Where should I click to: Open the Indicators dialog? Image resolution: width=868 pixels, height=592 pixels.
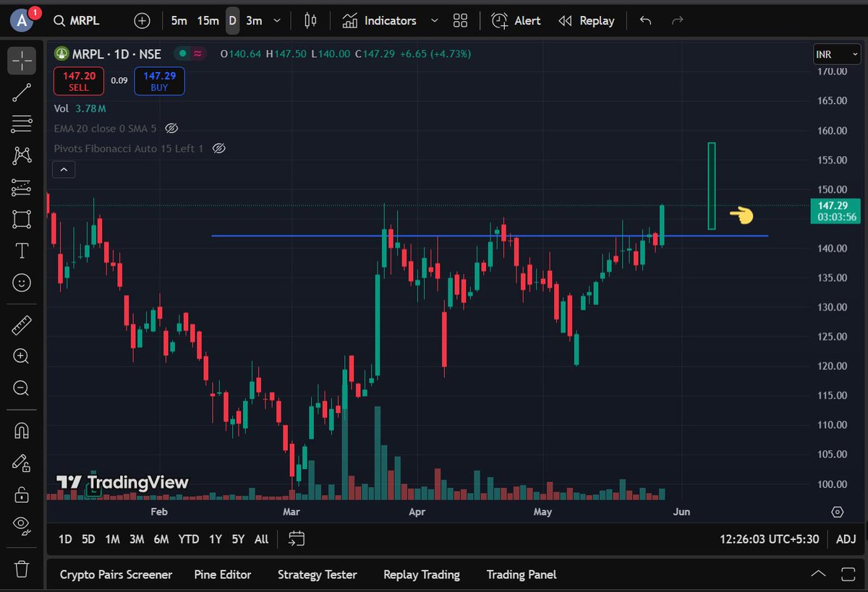coord(380,21)
